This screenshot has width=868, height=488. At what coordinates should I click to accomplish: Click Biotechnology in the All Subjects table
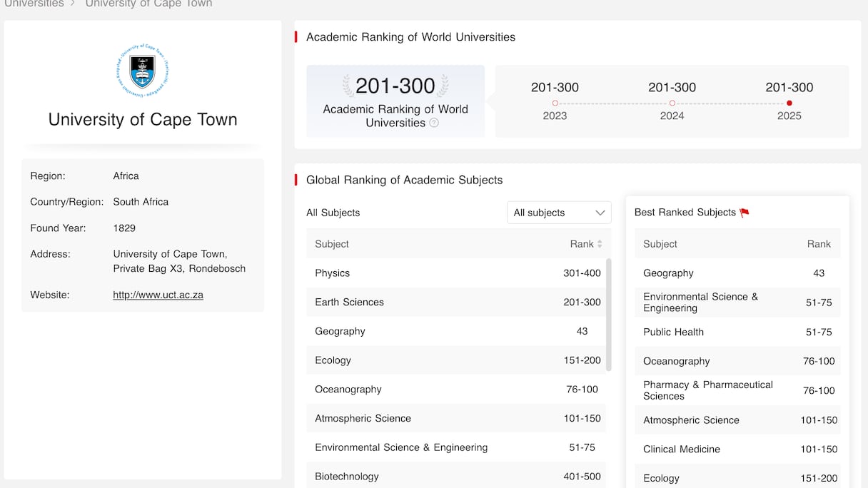point(347,476)
